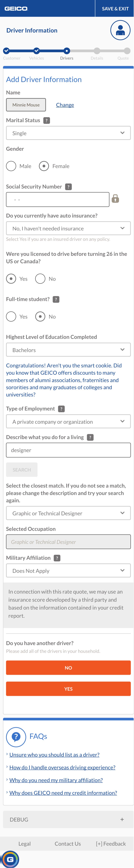Expand the DEBUG section
The image size is (134, 868).
coord(68,819)
